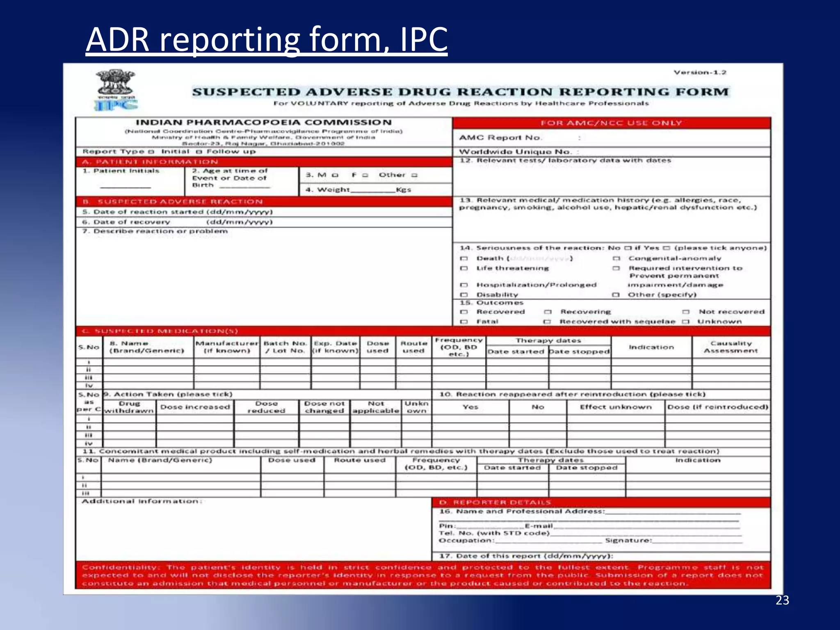Screen dimensions: 840x630
Task: Click the slide title ADR reporting form, IPC
Action: click(267, 39)
